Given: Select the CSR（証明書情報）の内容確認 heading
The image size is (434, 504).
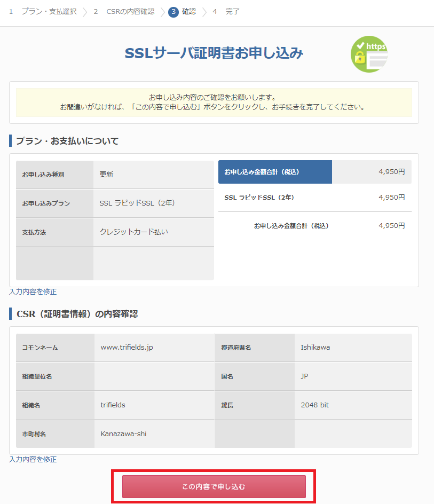Looking at the screenshot, I should (x=77, y=314).
